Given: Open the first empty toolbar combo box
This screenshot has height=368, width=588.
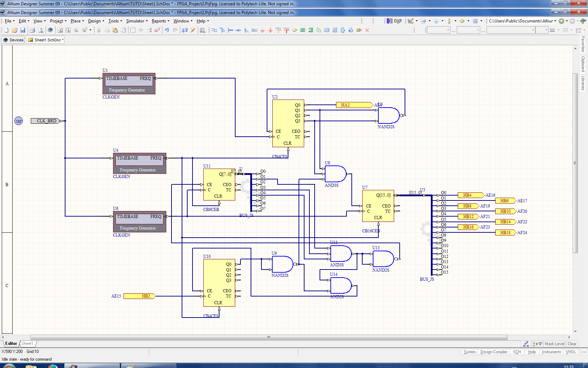Looking at the screenshot, I should tap(439, 30).
